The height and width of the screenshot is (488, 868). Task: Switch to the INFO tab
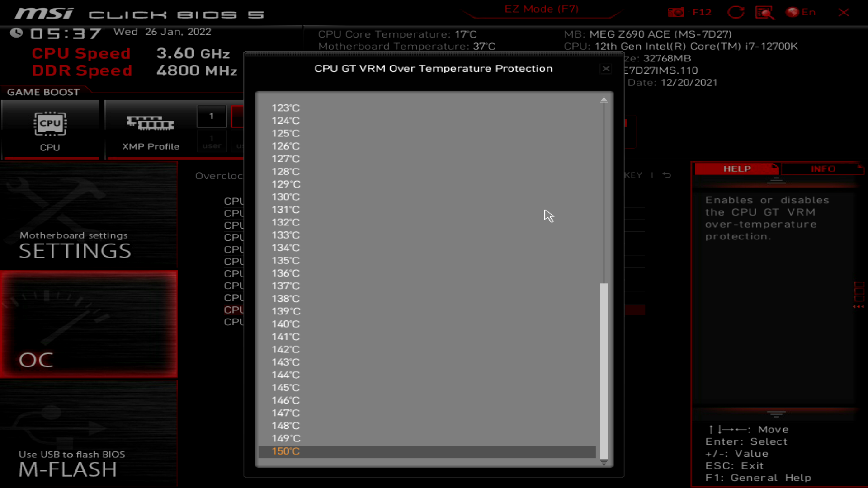(822, 169)
